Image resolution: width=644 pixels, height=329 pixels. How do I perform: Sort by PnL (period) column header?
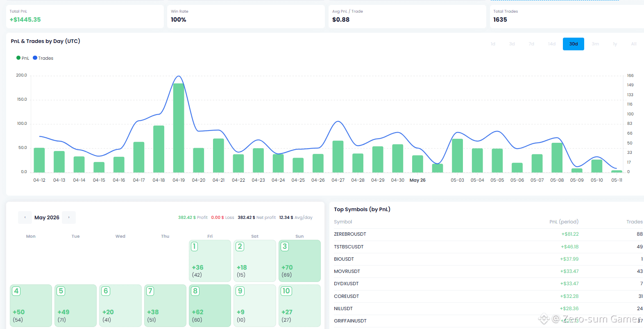click(564, 222)
